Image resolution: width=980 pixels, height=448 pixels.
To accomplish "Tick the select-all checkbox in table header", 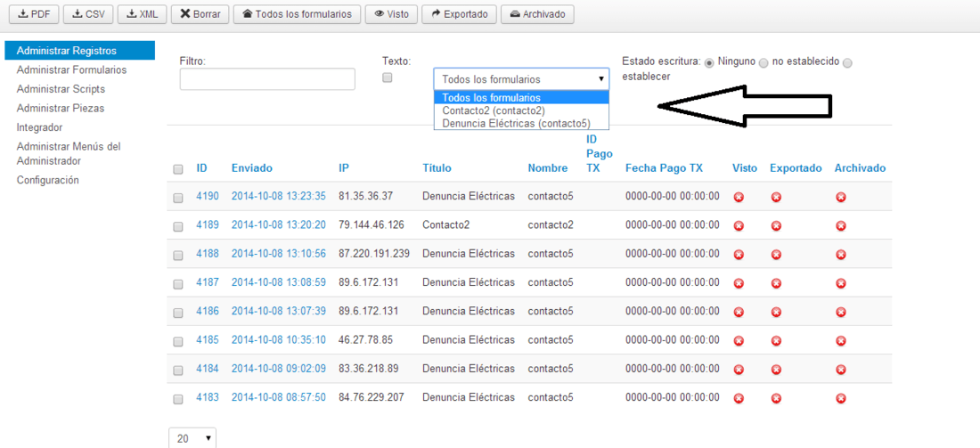I will 178,168.
